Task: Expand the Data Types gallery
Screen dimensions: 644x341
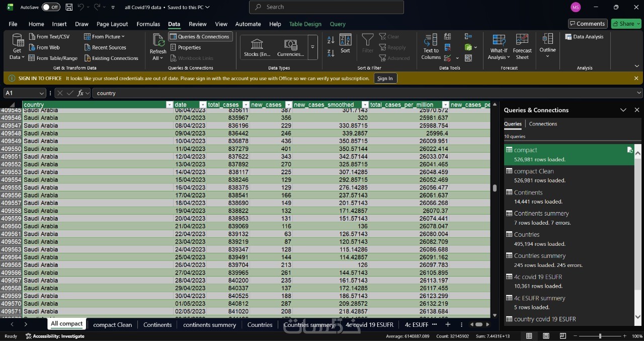Action: click(312, 47)
